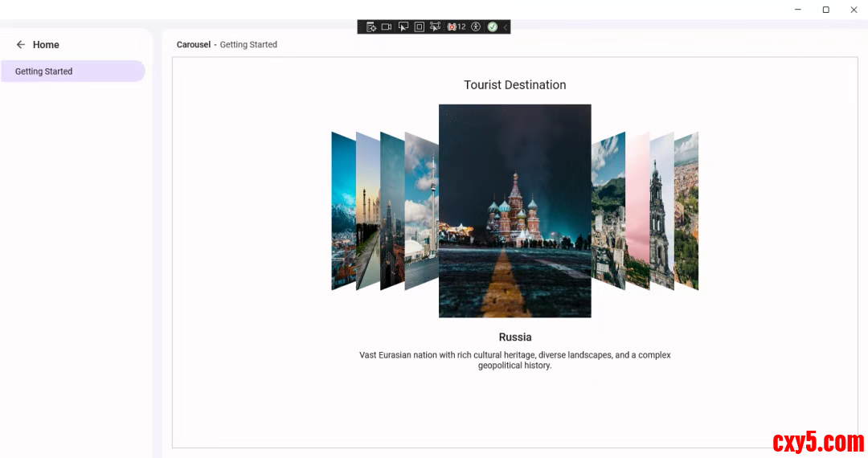Maximize the application window
This screenshot has height=458, width=868.
point(825,10)
